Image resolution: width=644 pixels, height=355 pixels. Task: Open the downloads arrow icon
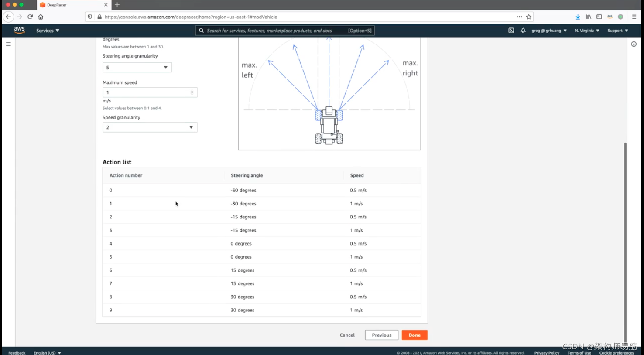[578, 17]
